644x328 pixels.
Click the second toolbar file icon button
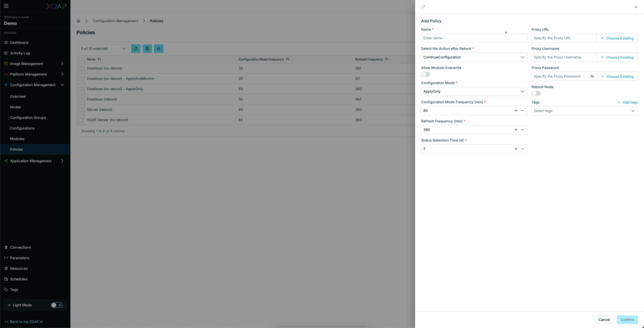coord(147,48)
